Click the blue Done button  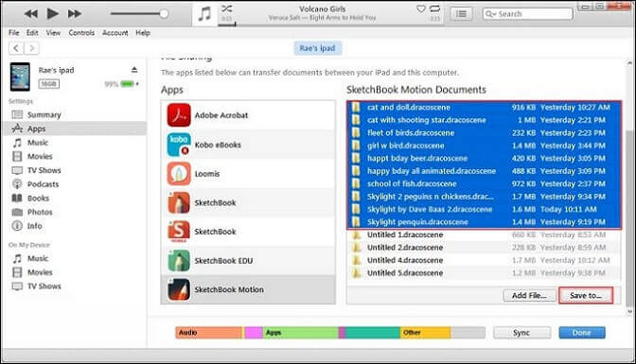pos(582,333)
